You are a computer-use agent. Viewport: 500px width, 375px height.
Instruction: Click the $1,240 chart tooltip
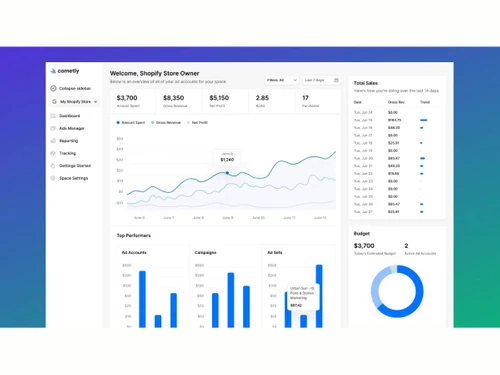[227, 157]
